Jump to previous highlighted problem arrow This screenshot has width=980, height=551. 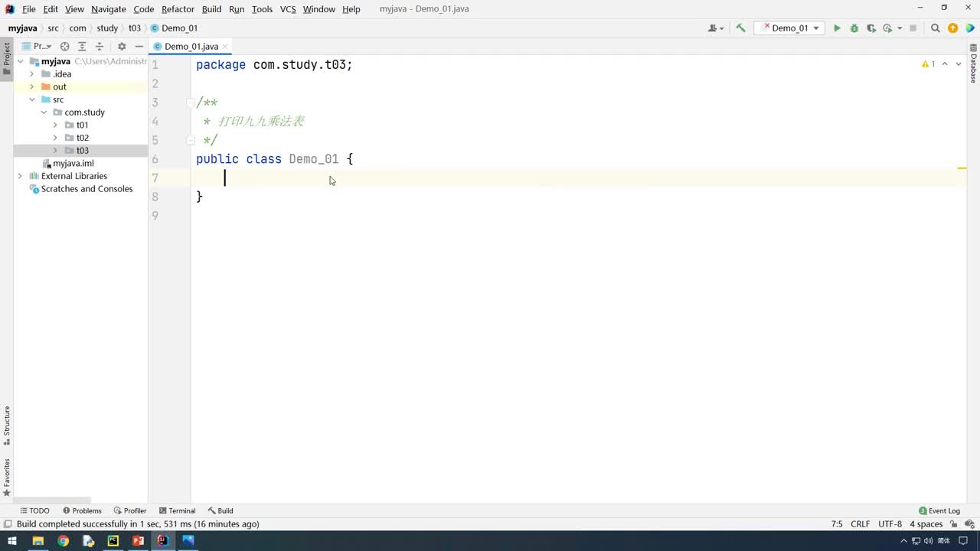(945, 64)
